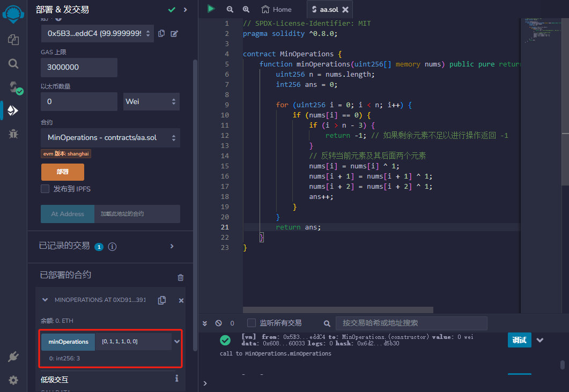Click line number 21 in gutter
The width and height of the screenshot is (569, 392).
[x=225, y=227]
